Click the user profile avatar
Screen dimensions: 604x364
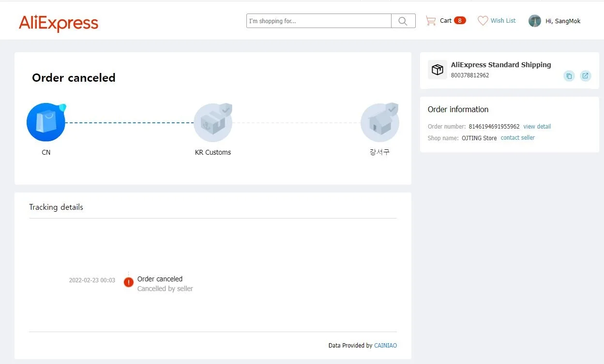[x=535, y=21]
